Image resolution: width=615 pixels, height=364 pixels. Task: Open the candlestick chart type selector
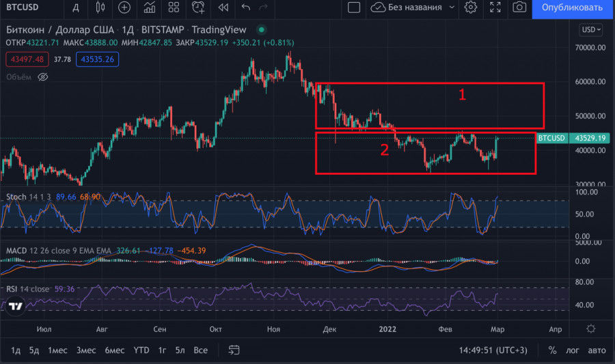(x=100, y=8)
